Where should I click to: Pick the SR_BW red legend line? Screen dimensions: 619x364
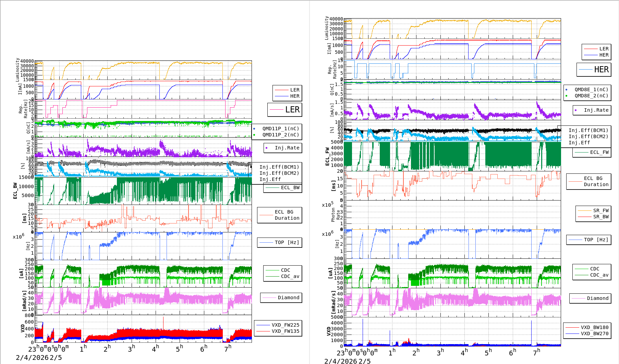(x=584, y=217)
